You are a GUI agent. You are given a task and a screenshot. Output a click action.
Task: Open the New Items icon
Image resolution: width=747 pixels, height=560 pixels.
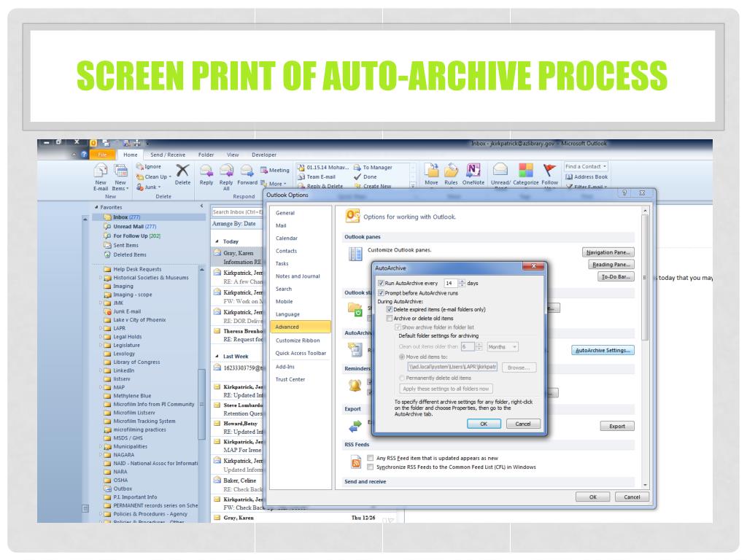click(120, 171)
